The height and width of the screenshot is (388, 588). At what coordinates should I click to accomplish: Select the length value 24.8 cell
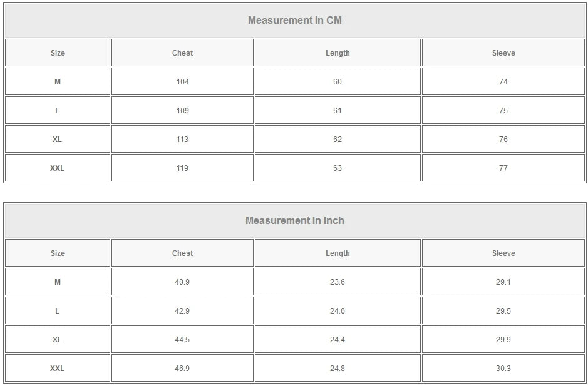(x=338, y=369)
